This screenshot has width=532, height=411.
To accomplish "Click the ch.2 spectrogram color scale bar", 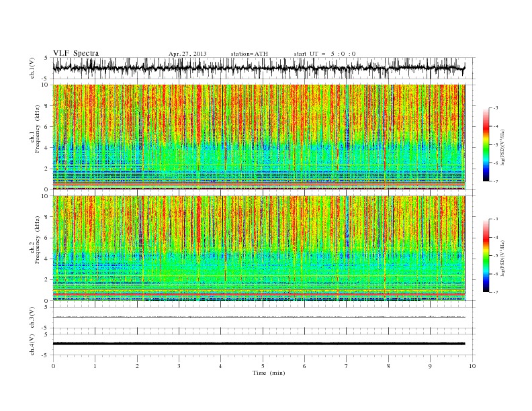I will [486, 255].
